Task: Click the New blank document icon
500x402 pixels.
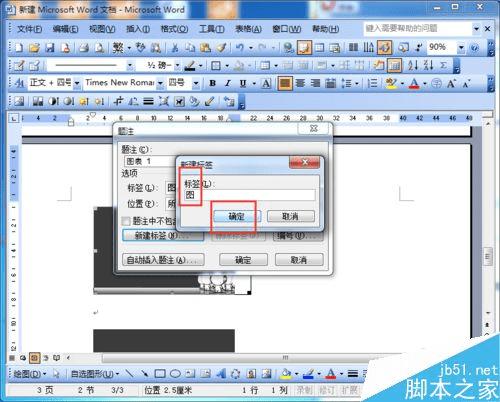Action: [x=19, y=48]
